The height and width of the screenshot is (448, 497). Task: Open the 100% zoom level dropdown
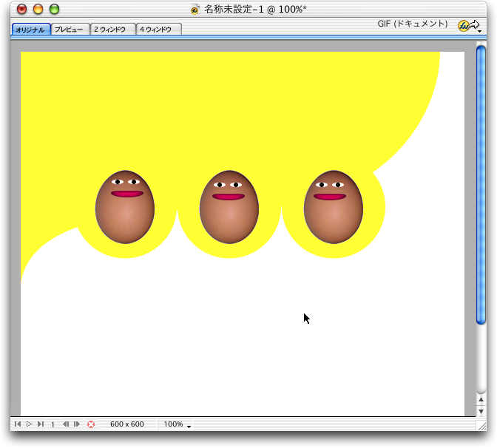coord(177,424)
